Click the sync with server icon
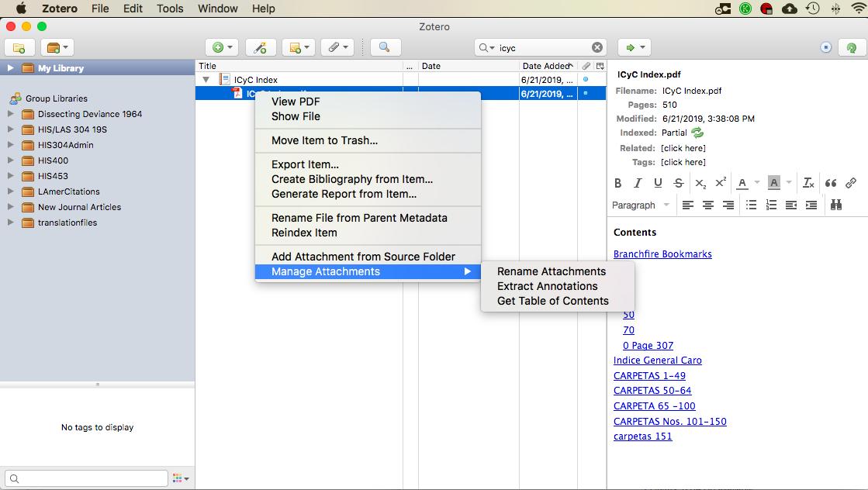868x490 pixels. 852,47
